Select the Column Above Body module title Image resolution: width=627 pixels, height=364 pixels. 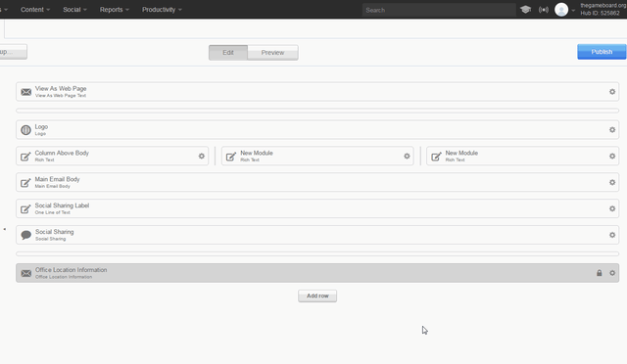point(62,153)
